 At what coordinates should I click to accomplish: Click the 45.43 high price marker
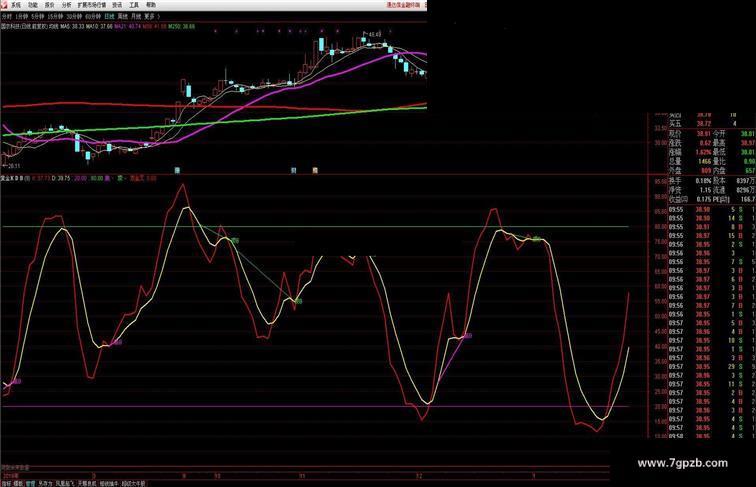click(375, 35)
